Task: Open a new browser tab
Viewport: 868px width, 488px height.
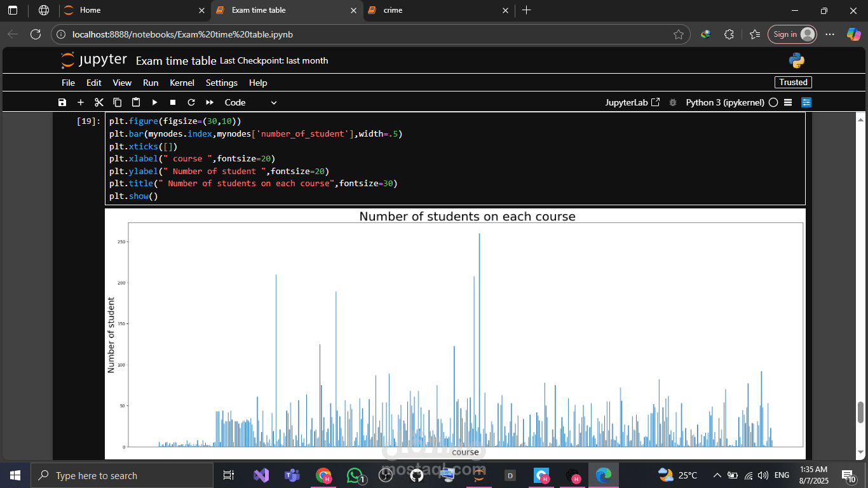Action: pyautogui.click(x=526, y=10)
